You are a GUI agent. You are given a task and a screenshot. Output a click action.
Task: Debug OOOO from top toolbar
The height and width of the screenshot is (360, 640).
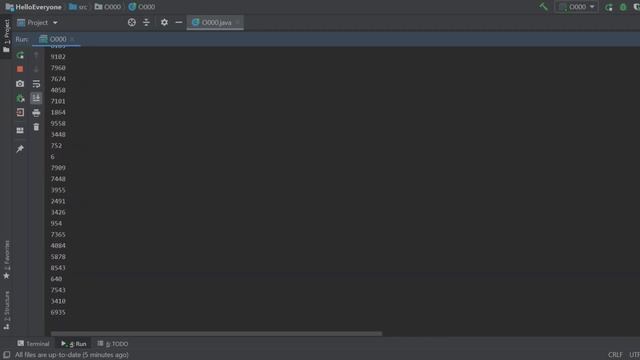[x=623, y=7]
